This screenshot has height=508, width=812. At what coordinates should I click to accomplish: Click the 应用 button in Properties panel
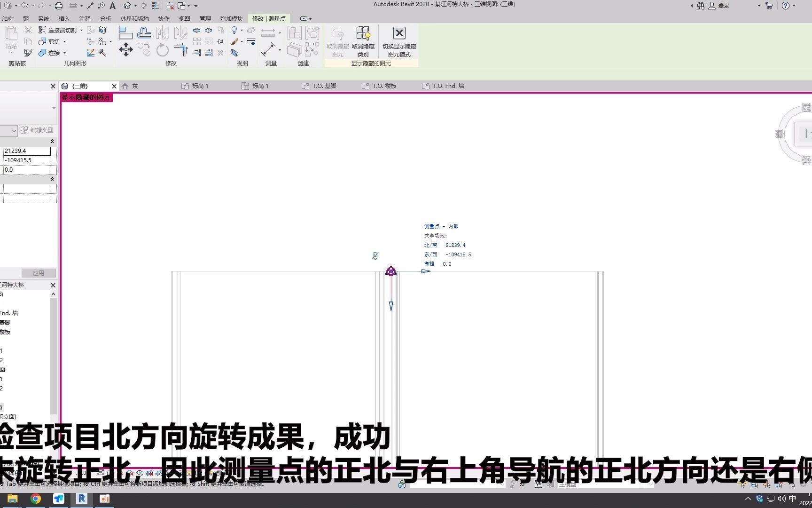coord(39,273)
